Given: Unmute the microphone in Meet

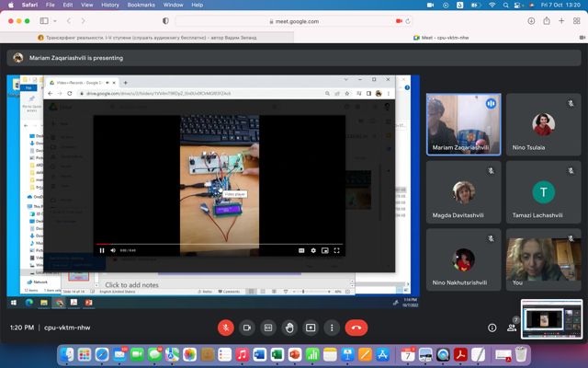Looking at the screenshot, I should [225, 327].
